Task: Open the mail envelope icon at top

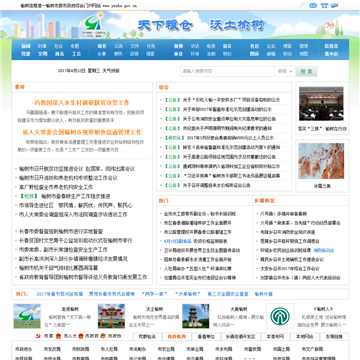Action: point(313,5)
